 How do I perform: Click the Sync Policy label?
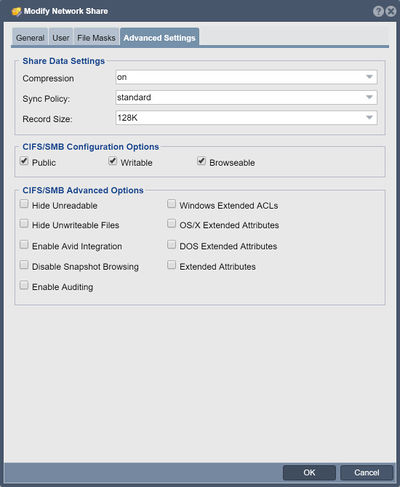coord(46,99)
